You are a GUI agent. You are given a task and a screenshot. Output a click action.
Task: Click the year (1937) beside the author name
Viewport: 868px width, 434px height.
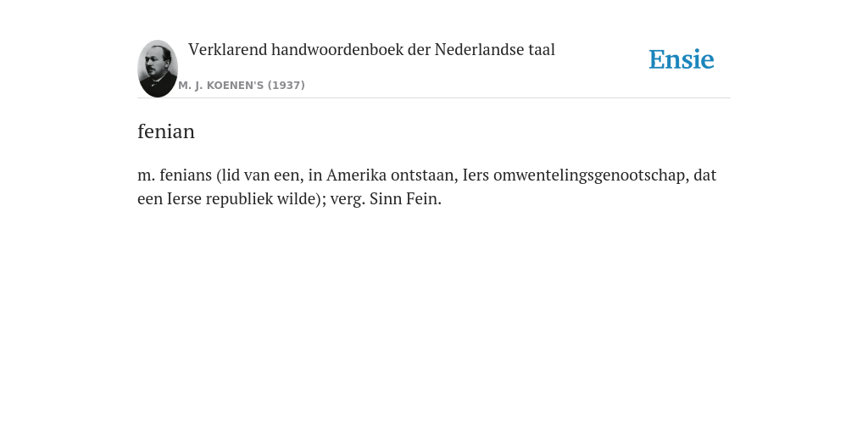pos(287,86)
